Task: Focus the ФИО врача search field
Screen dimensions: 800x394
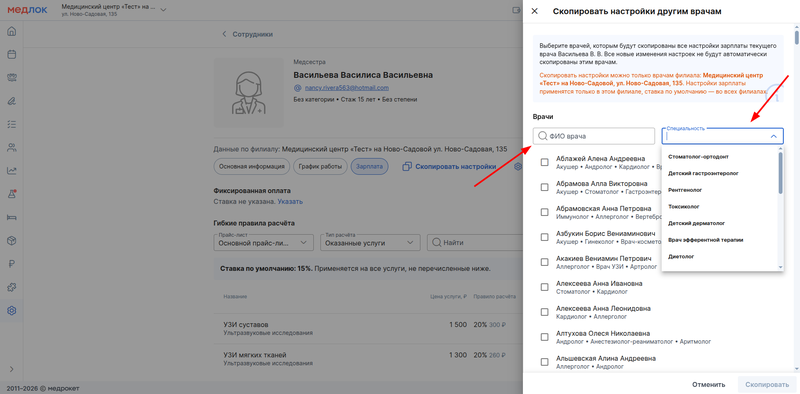Action: click(594, 136)
